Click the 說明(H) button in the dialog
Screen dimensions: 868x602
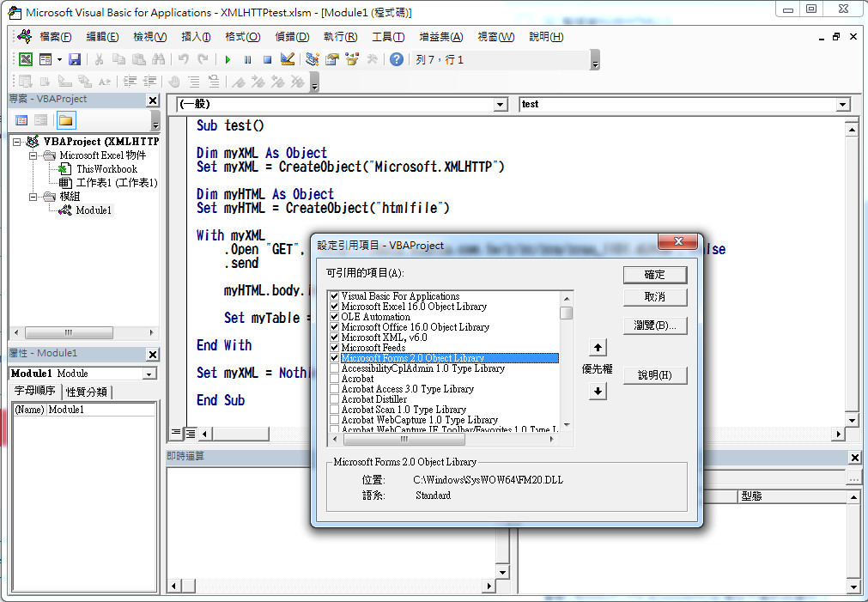click(x=655, y=375)
